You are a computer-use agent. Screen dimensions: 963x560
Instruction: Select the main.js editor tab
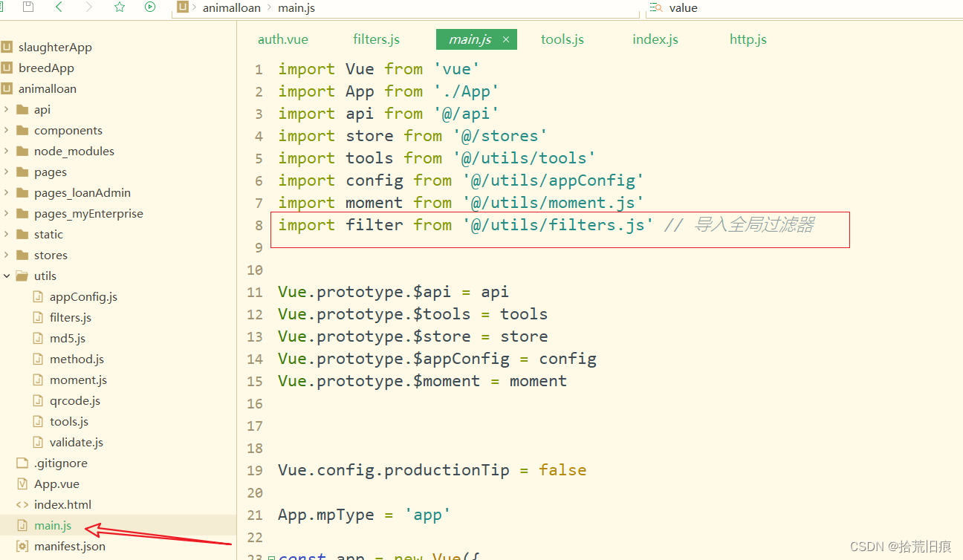click(x=476, y=39)
